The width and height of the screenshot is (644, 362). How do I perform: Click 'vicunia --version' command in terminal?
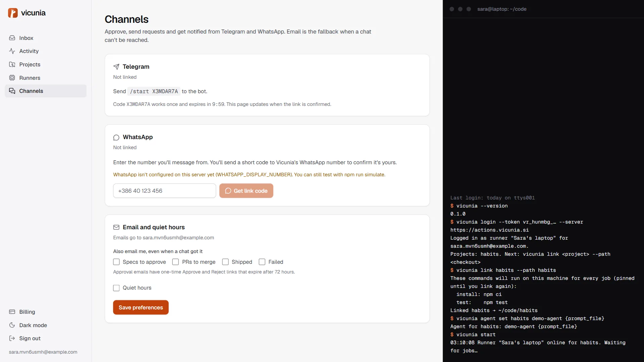click(482, 206)
